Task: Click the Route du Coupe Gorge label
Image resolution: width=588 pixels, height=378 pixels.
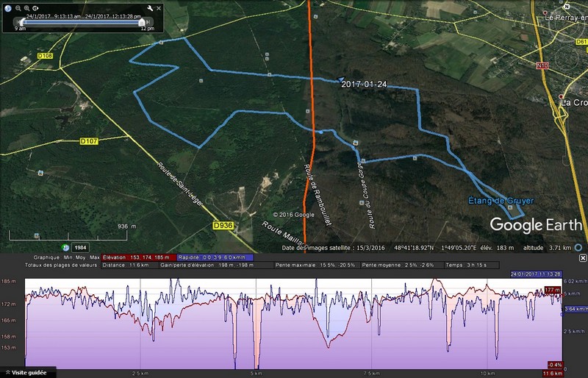Action: point(367,194)
